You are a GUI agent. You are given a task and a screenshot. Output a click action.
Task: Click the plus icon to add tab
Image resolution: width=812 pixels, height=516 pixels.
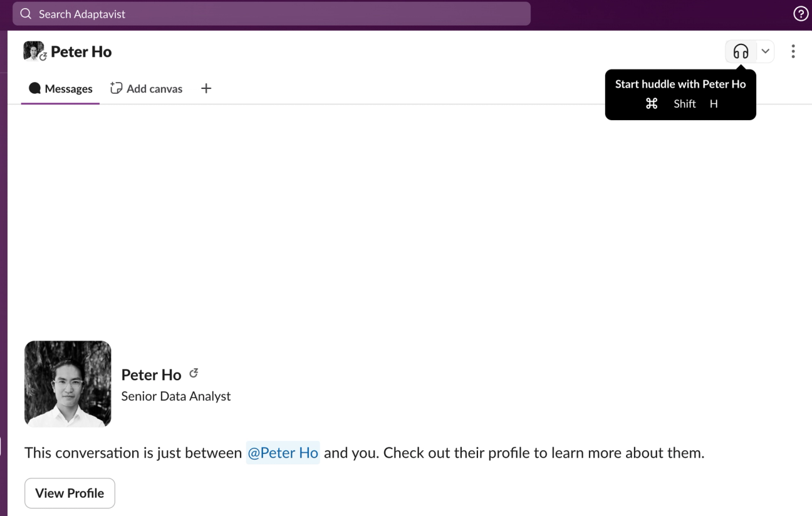[x=206, y=88]
